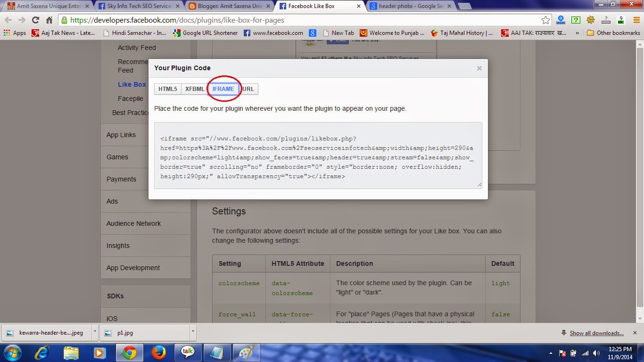Expand the hidden bookmarks chevron

(x=578, y=33)
